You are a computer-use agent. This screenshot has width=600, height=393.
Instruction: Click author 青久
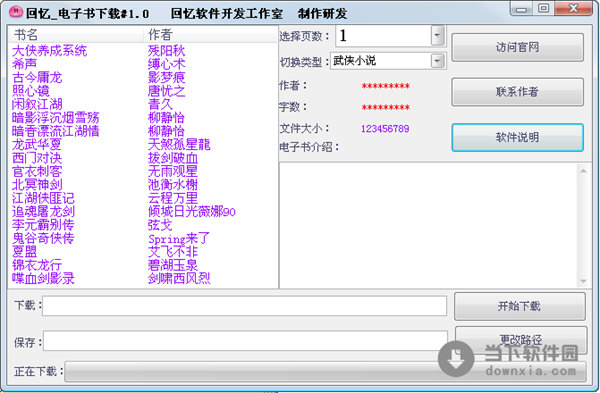(160, 104)
